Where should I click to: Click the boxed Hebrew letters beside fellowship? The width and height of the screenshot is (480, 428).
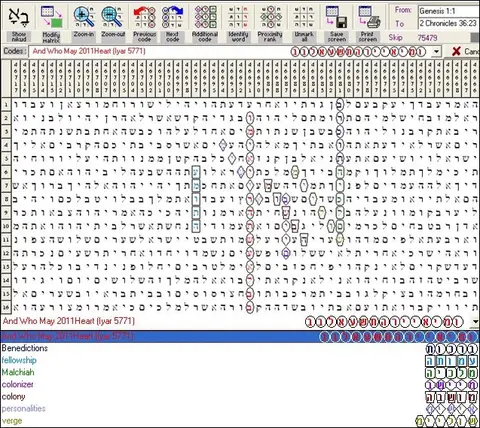click(x=452, y=361)
